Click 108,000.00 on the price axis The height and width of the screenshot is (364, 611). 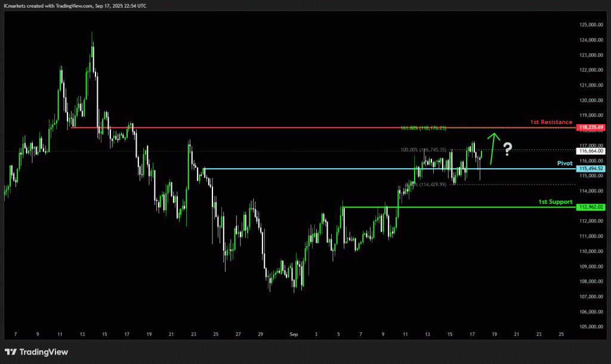591,282
